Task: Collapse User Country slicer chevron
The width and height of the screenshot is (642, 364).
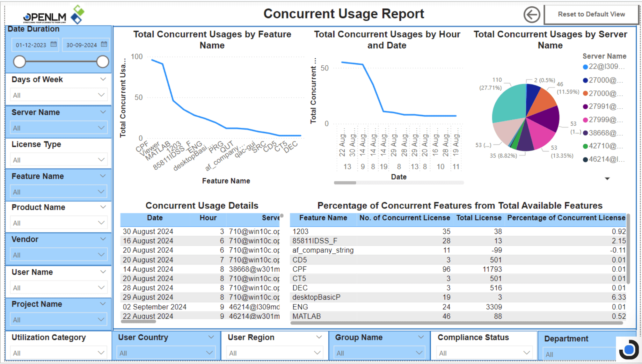Action: tap(211, 337)
